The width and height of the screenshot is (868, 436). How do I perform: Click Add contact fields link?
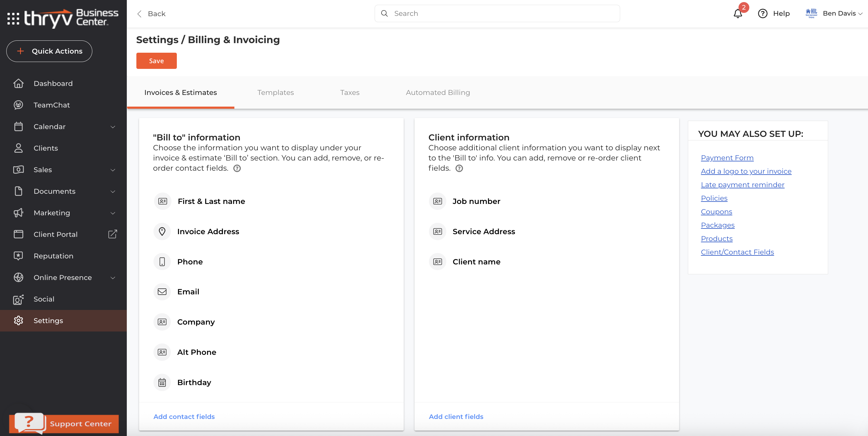pos(184,417)
